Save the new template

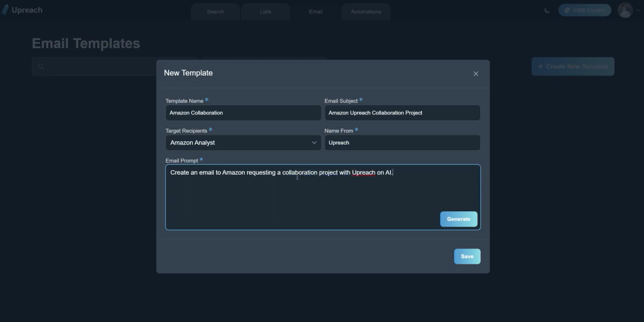(x=467, y=256)
